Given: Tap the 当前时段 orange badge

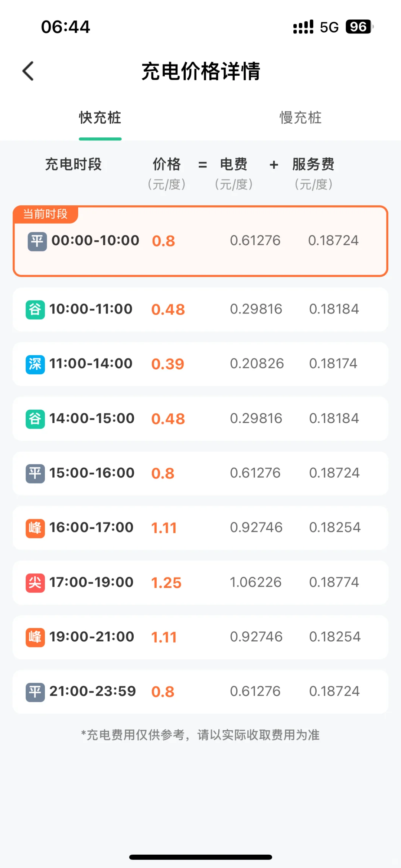Looking at the screenshot, I should [x=45, y=214].
